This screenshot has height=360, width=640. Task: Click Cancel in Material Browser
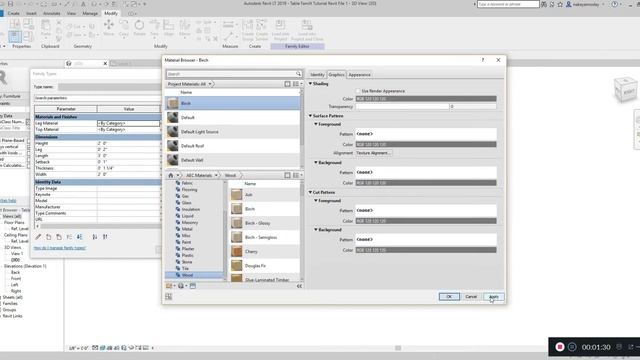(471, 297)
